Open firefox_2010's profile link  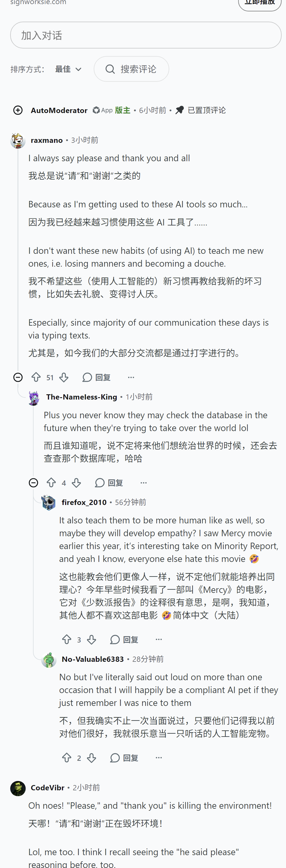pos(84,502)
